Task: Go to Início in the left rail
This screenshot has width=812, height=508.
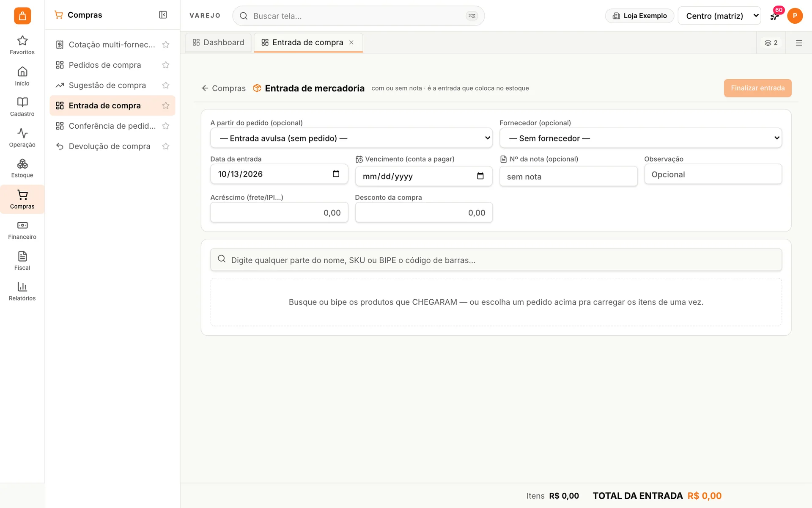Action: tap(22, 76)
